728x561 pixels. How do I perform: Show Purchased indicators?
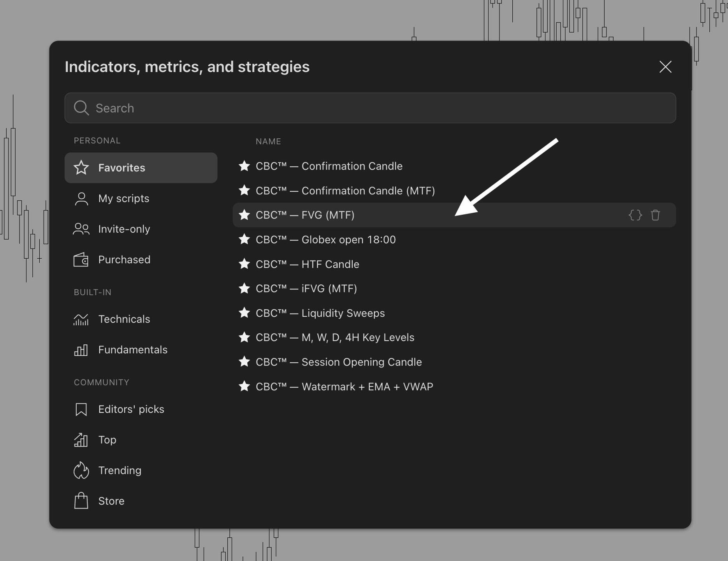[x=141, y=259]
